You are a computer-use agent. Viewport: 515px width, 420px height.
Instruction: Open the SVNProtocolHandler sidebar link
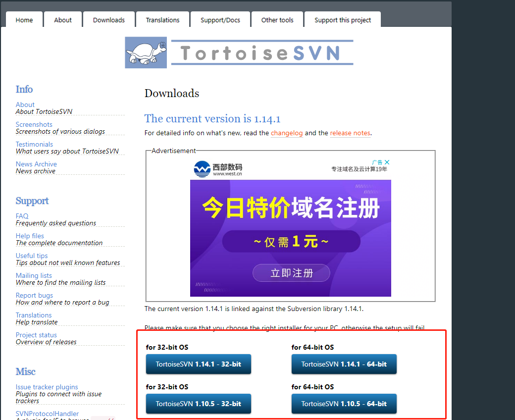pos(47,414)
